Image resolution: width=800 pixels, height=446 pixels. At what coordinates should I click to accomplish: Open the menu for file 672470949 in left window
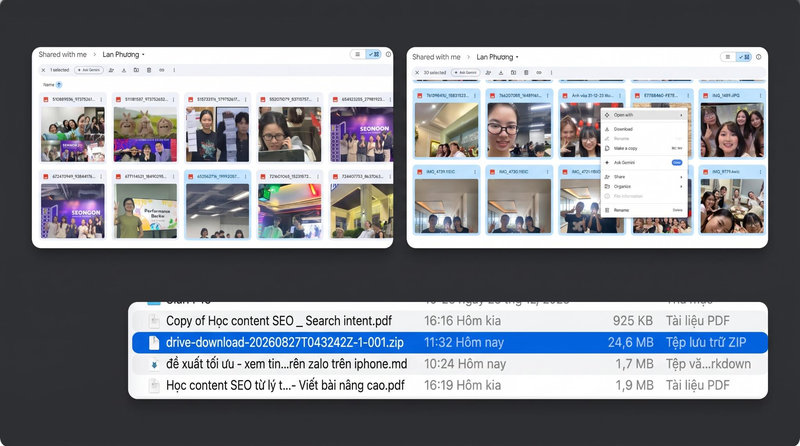point(101,177)
